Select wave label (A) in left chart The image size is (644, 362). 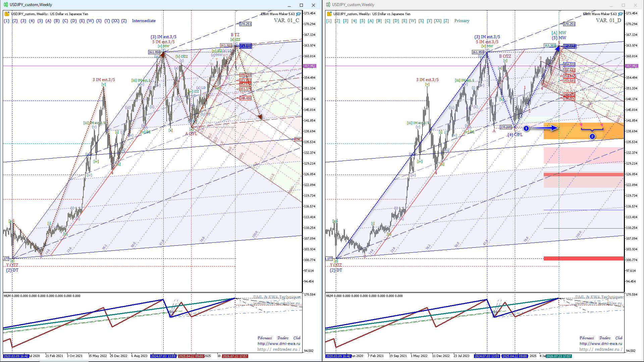pos(48,21)
